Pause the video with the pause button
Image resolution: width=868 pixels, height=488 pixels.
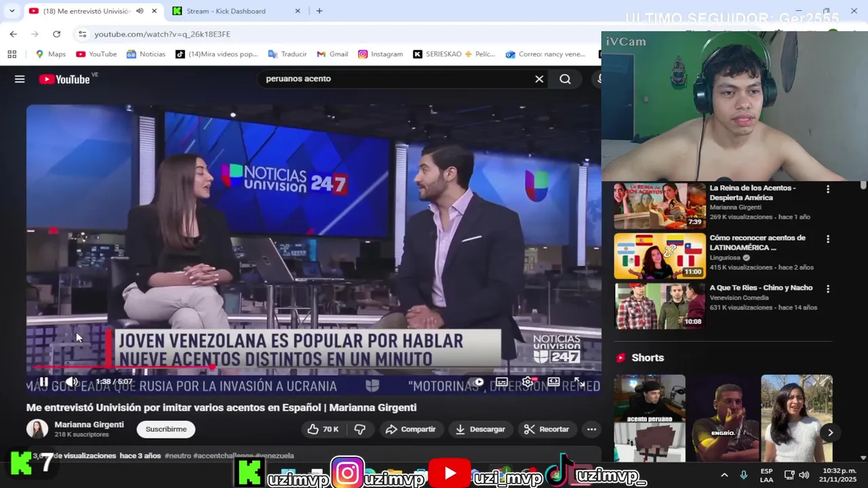coord(43,382)
